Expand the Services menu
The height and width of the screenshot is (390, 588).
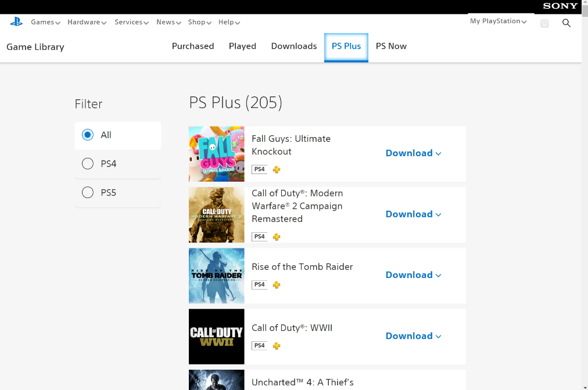click(x=132, y=22)
